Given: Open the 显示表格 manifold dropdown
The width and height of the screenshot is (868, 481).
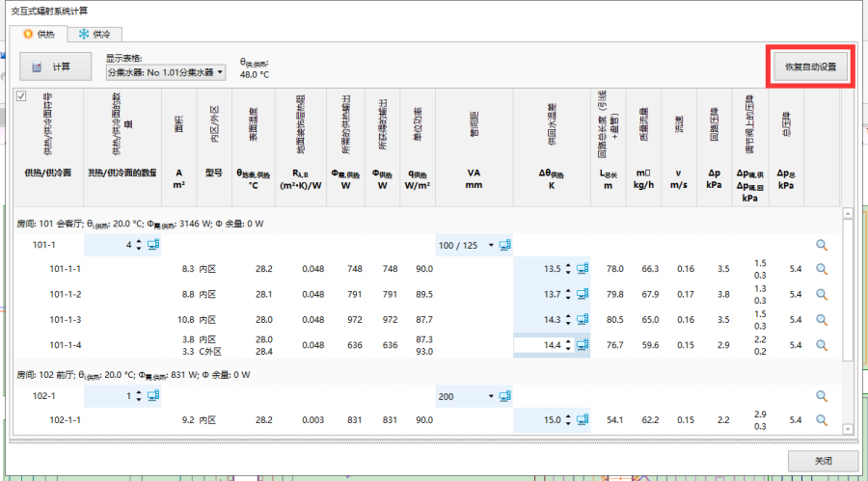Looking at the screenshot, I should [x=166, y=72].
